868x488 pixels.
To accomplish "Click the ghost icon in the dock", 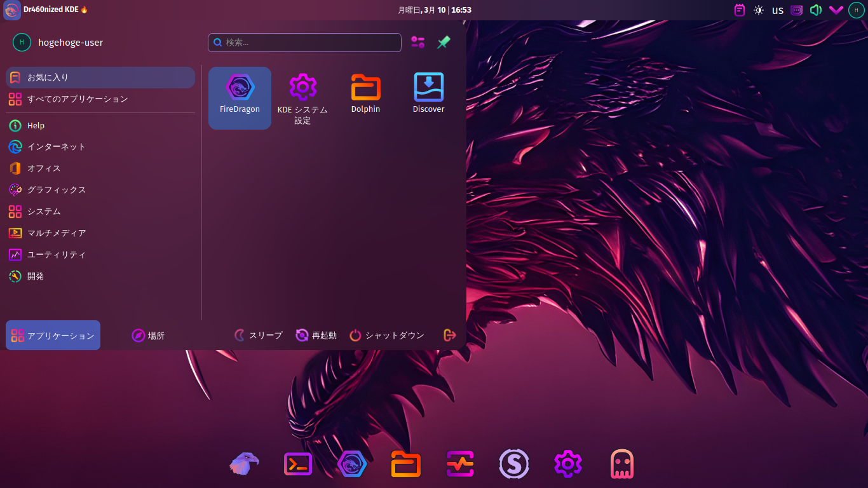I will point(621,464).
